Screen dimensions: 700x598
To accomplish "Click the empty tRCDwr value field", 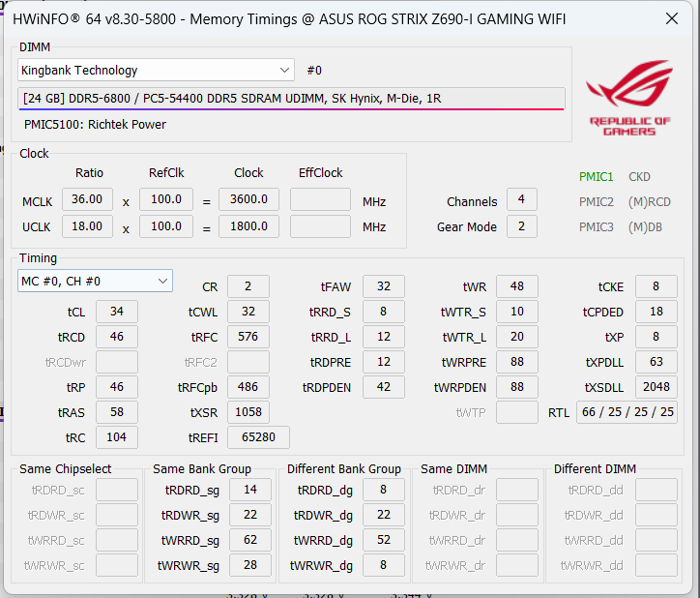I will point(117,362).
